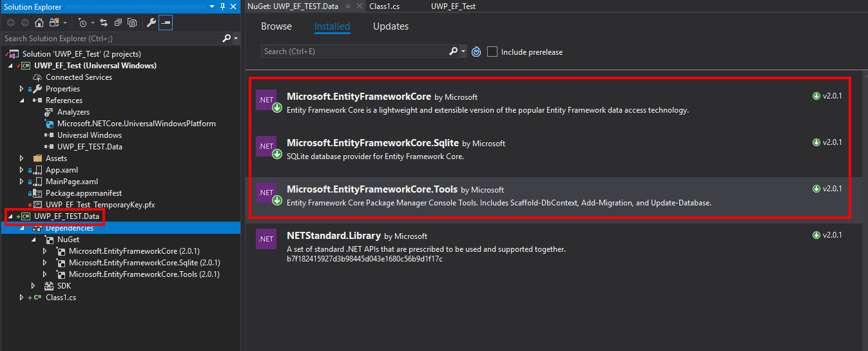Open Solution Explorer window position dropdown arrow
The image size is (868, 351).
211,6
